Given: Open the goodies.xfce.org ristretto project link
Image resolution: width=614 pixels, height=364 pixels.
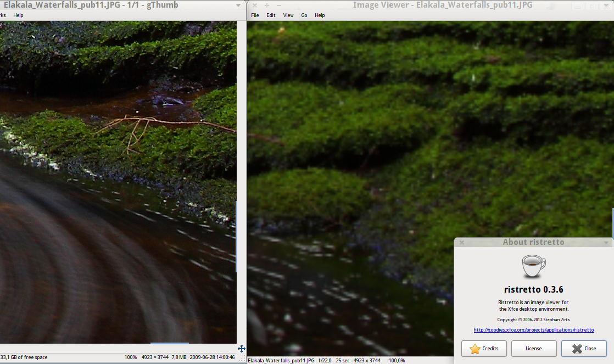Looking at the screenshot, I should pyautogui.click(x=533, y=330).
